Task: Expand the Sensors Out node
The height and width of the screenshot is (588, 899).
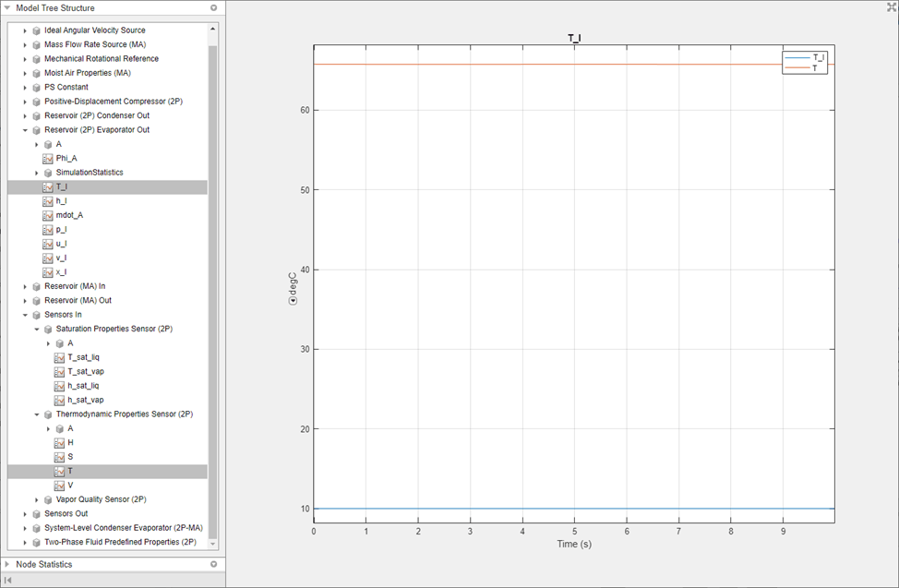Action: click(x=25, y=514)
